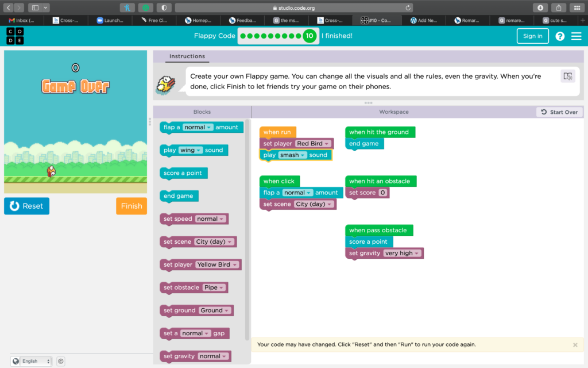The image size is (588, 368).
Task: Click the game preview area
Action: pos(75,122)
